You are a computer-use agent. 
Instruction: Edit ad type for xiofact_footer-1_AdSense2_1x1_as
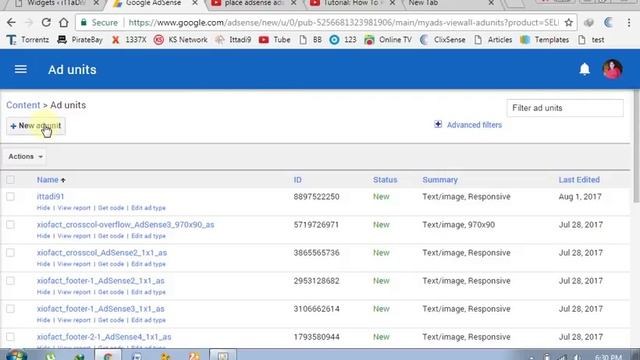148,292
